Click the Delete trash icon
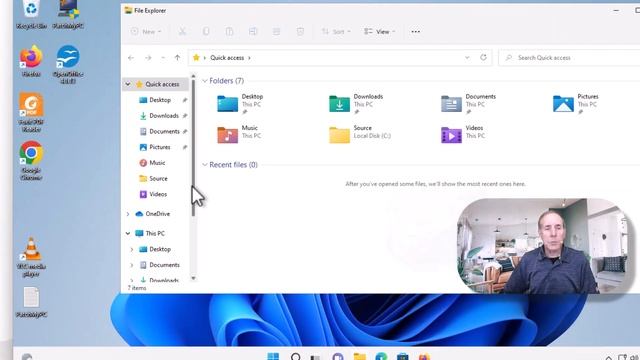 (x=300, y=31)
